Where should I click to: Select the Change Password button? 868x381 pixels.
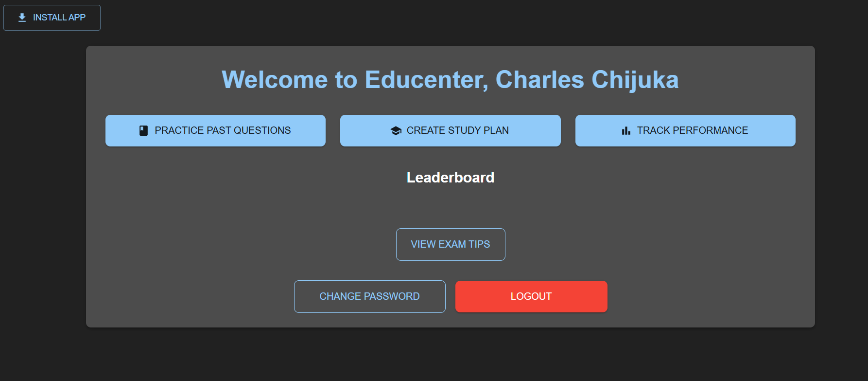pos(369,296)
